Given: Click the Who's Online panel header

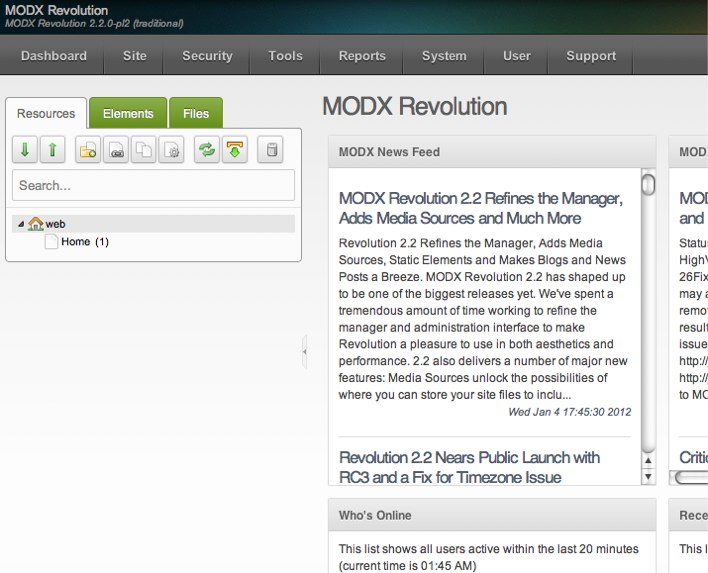Looking at the screenshot, I should pos(492,515).
